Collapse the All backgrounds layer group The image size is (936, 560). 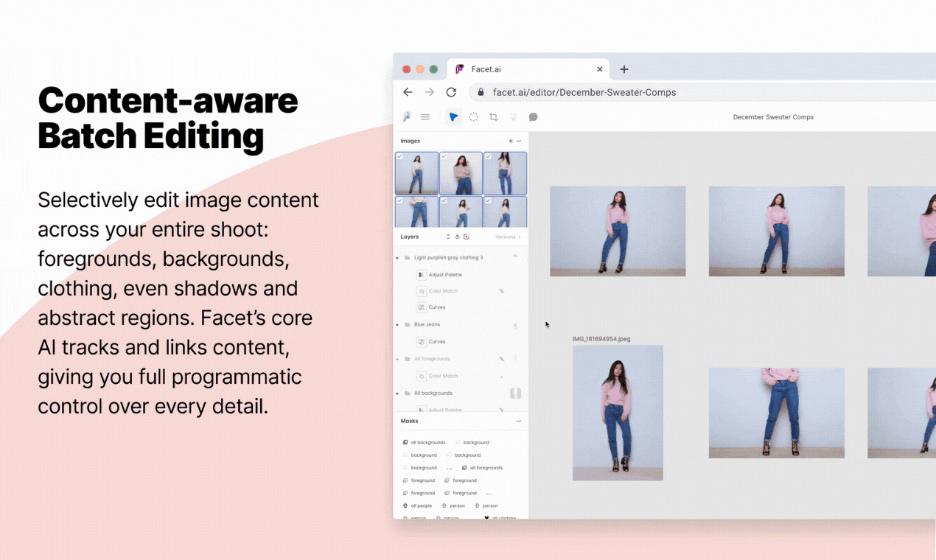pyautogui.click(x=398, y=393)
